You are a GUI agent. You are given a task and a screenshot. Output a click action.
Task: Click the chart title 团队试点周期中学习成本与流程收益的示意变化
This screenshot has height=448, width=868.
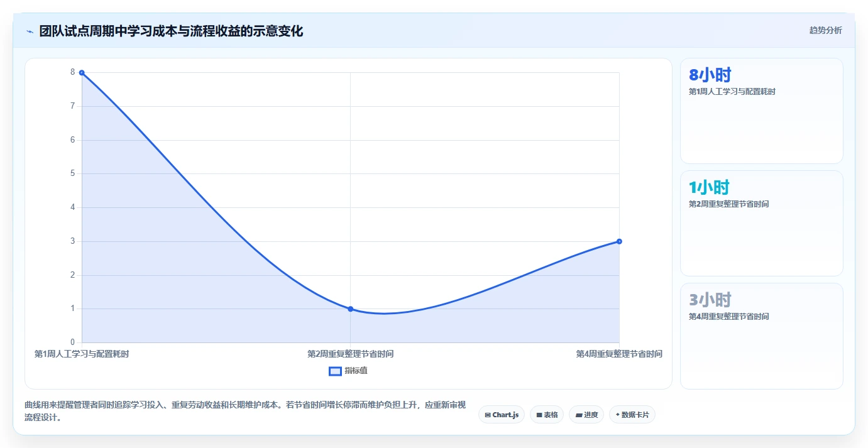click(171, 31)
